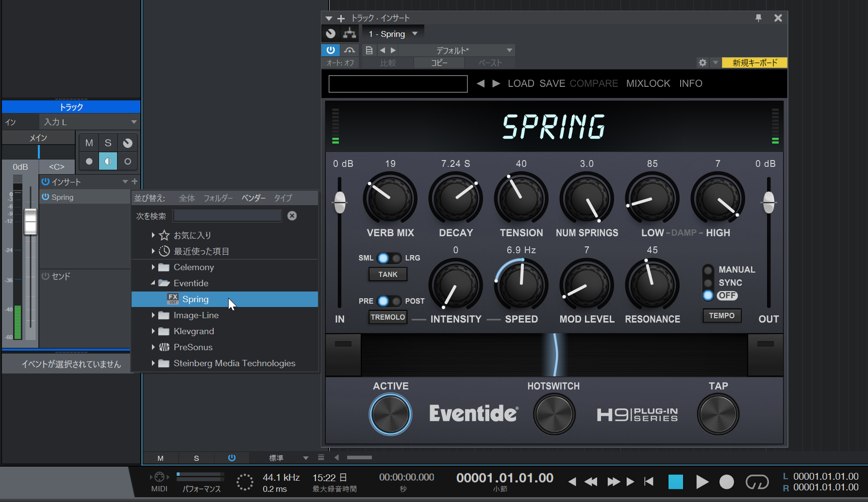Click the IN level slider handle
The image size is (868, 502).
coord(340,202)
